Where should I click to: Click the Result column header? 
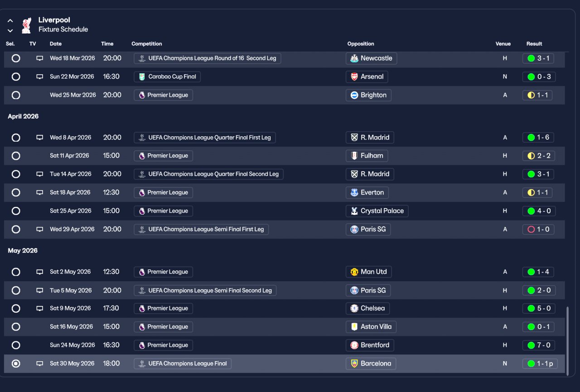pyautogui.click(x=534, y=44)
